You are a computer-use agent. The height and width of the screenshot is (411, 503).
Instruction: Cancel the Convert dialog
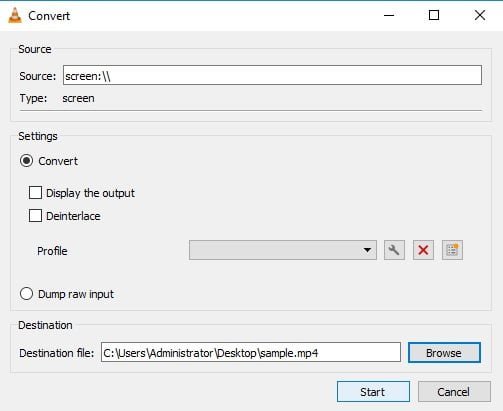point(454,392)
